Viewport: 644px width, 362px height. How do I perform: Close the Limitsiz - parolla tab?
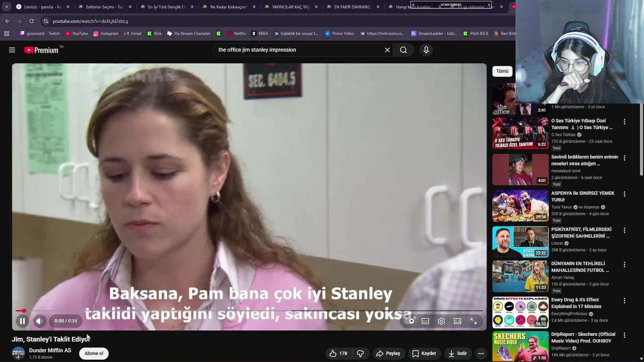(68, 7)
